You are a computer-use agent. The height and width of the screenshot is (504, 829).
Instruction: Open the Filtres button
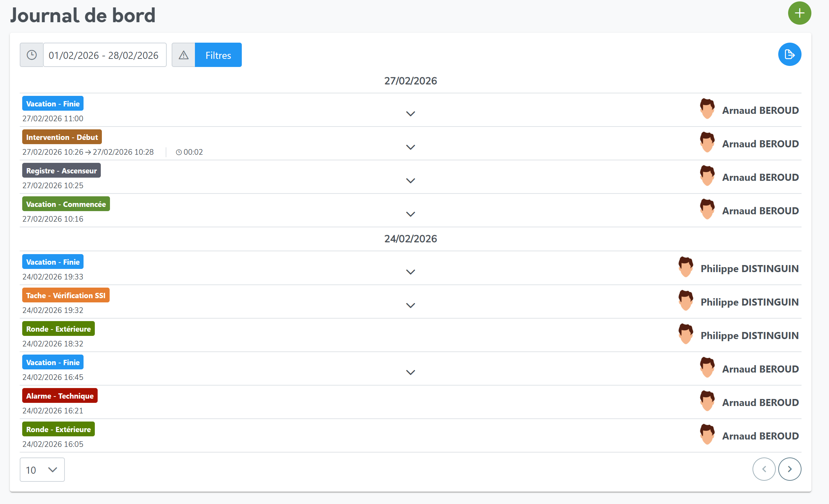[218, 55]
